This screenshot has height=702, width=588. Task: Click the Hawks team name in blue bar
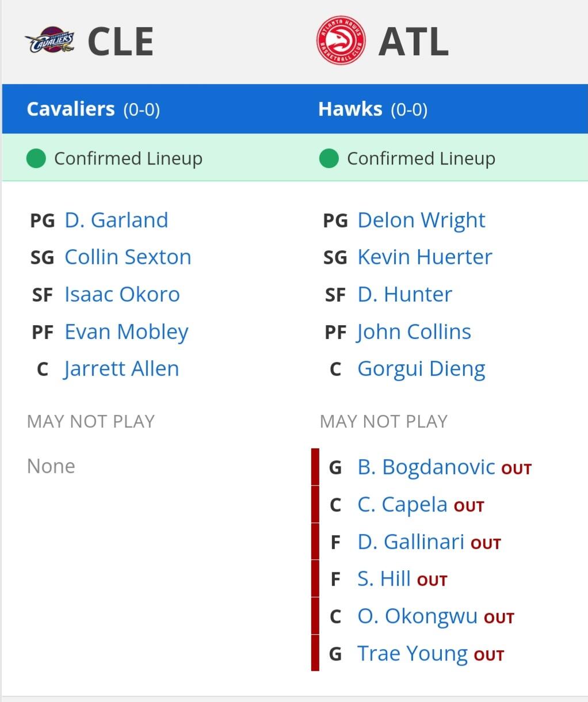click(x=350, y=109)
